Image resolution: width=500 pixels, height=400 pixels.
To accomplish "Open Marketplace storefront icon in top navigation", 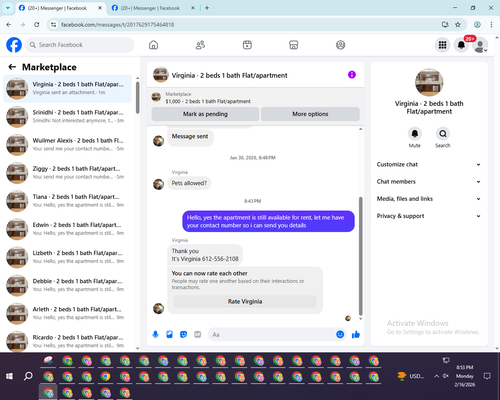I will click(x=294, y=45).
